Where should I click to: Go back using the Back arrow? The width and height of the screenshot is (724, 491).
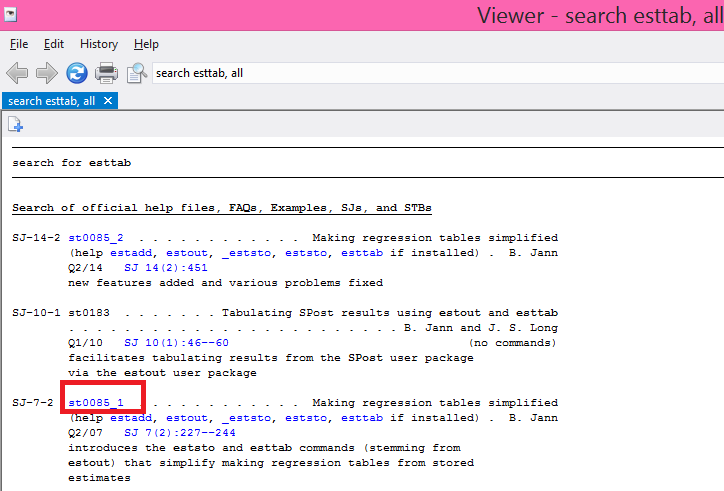tap(17, 73)
